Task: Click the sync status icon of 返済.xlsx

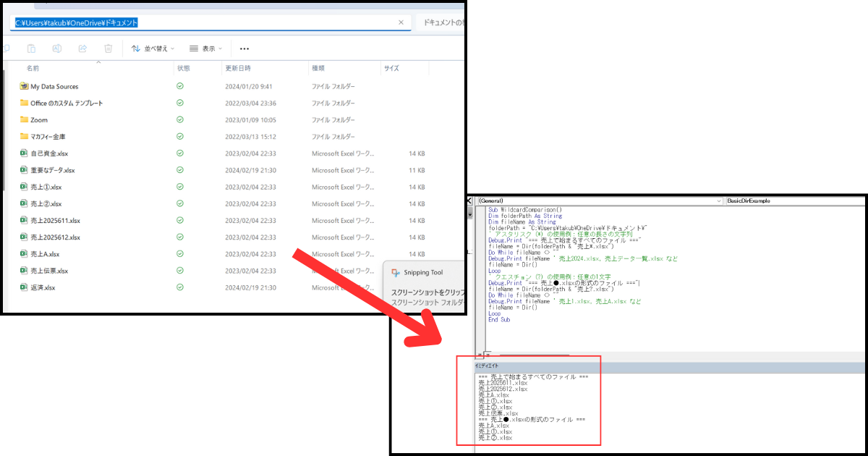Action: tap(179, 287)
